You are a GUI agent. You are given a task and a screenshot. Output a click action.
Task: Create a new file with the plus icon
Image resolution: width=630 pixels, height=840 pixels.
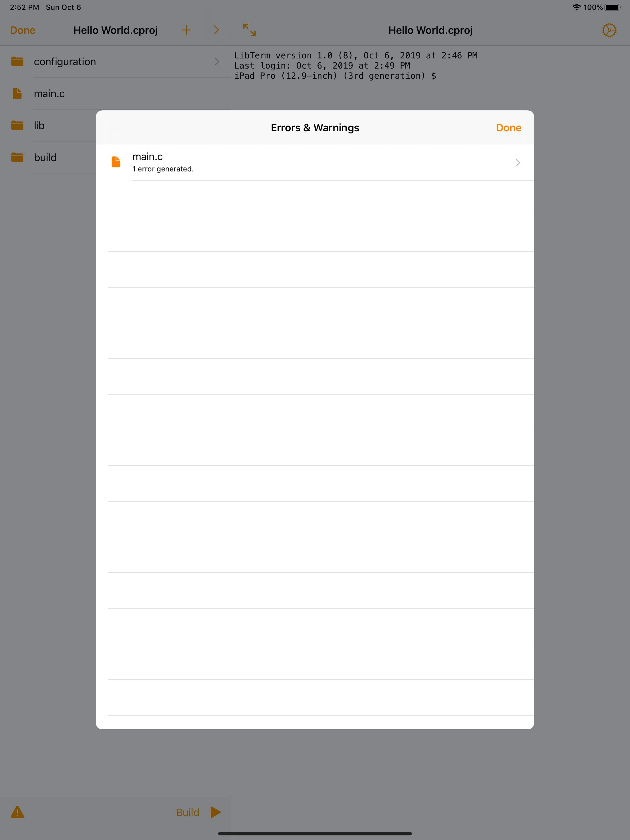click(186, 30)
